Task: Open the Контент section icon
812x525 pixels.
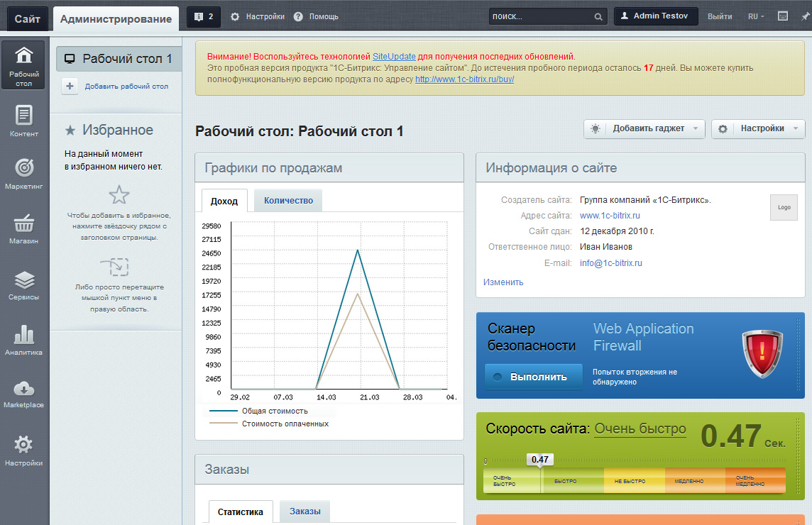Action: 24,115
